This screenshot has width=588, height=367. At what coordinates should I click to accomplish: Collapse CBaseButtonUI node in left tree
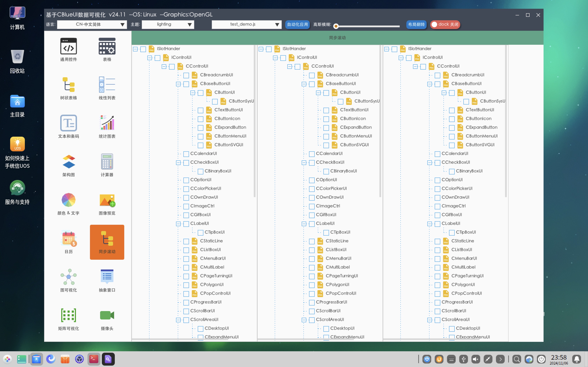click(x=178, y=84)
